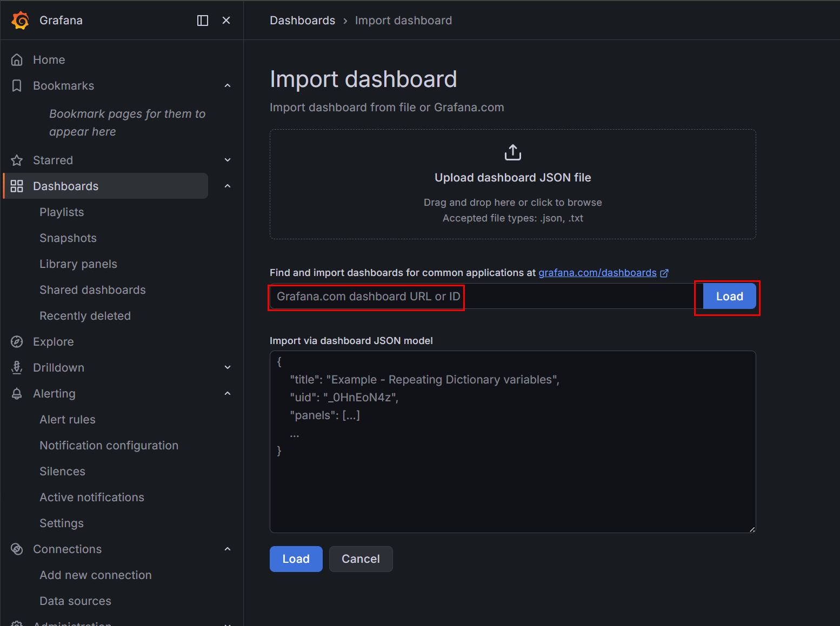Select Add new connection

pos(96,575)
